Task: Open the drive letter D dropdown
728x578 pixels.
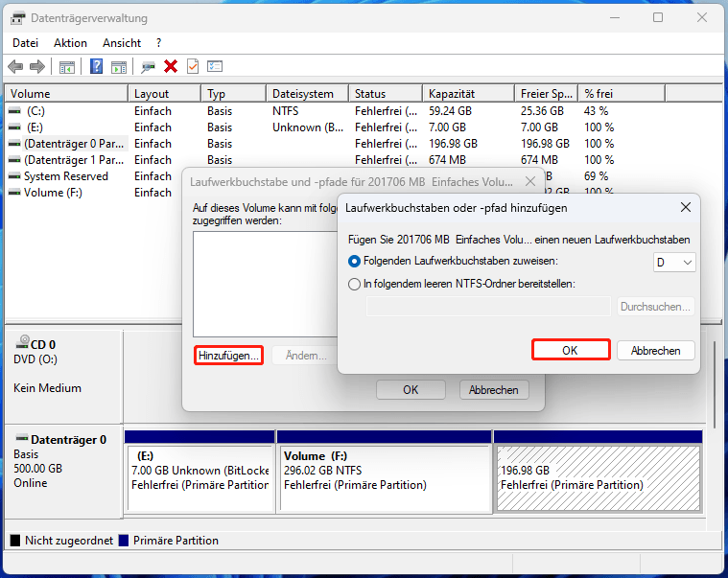Action: (675, 262)
